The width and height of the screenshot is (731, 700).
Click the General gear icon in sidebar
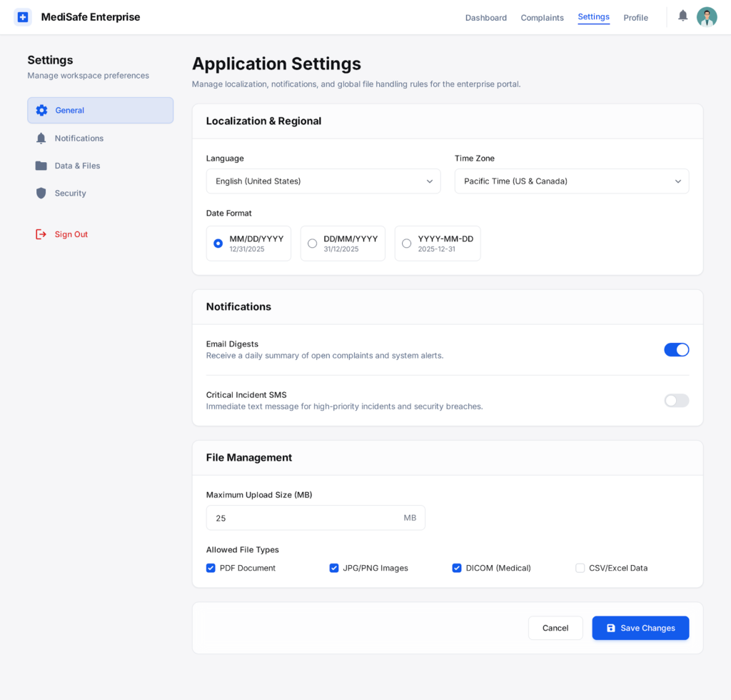coord(41,111)
